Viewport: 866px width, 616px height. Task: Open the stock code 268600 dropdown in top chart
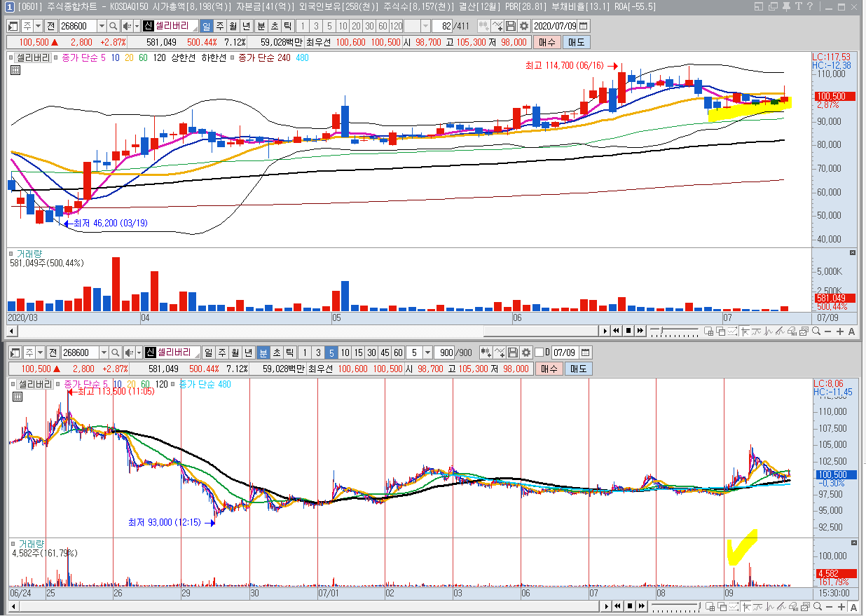pos(102,26)
